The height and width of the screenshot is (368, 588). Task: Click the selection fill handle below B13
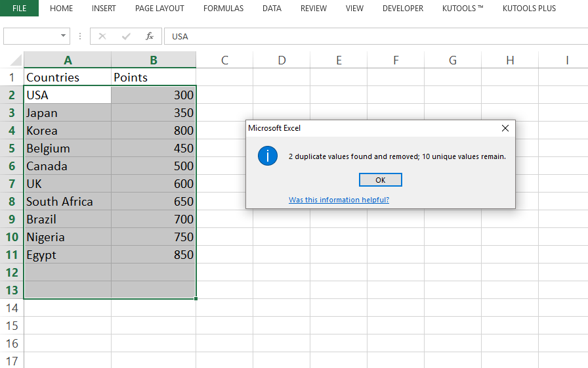click(x=196, y=298)
